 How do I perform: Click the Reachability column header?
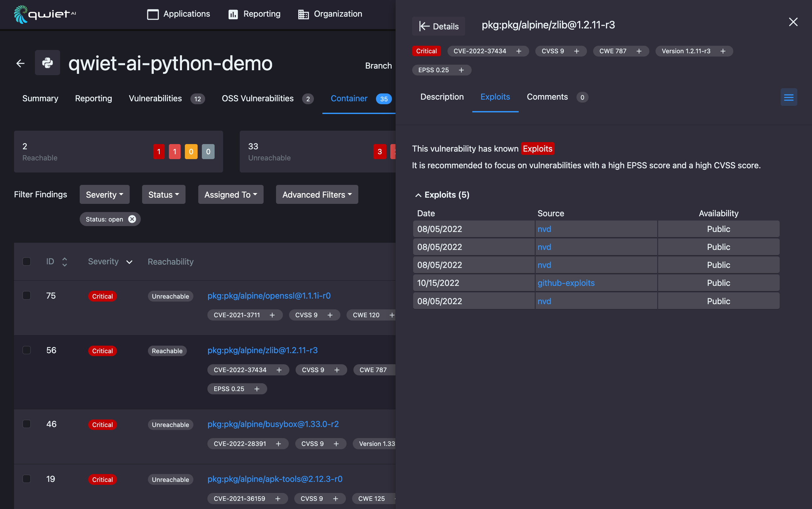pos(171,262)
